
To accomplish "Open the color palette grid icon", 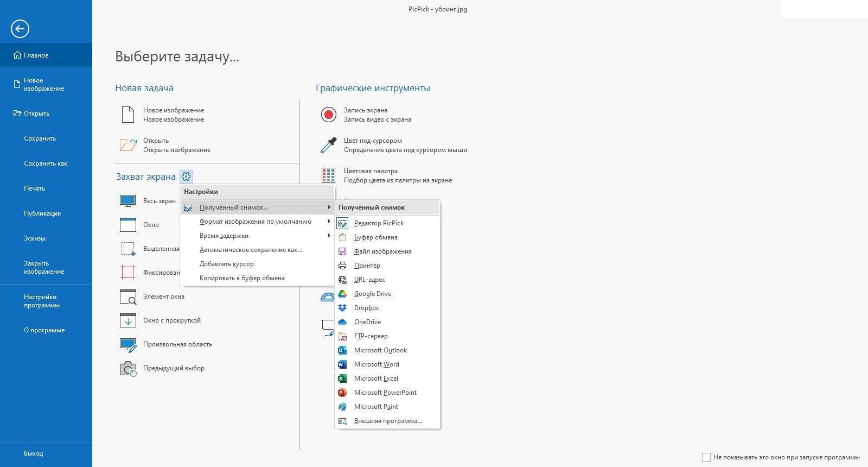I will 328,175.
